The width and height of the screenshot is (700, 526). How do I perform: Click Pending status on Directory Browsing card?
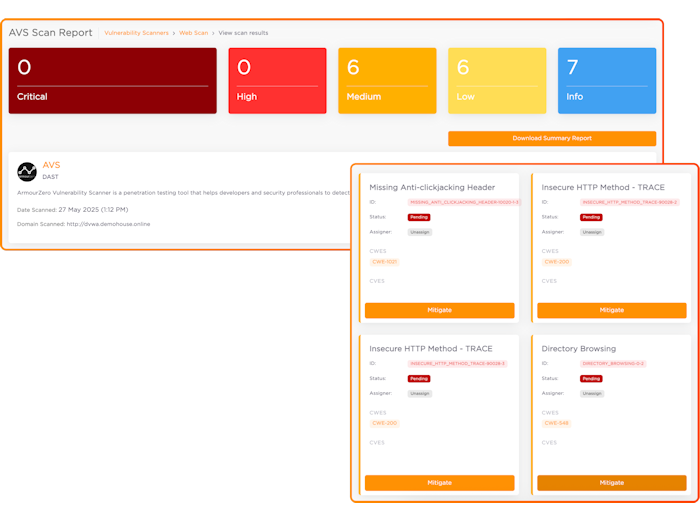(x=591, y=379)
